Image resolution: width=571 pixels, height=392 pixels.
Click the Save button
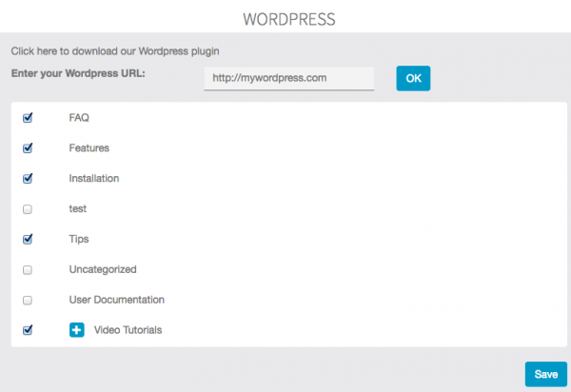tap(545, 374)
